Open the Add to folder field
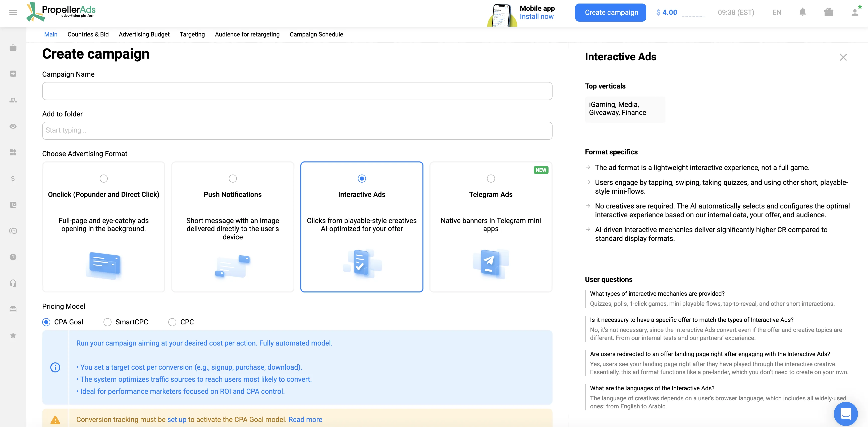868x427 pixels. pos(297,131)
